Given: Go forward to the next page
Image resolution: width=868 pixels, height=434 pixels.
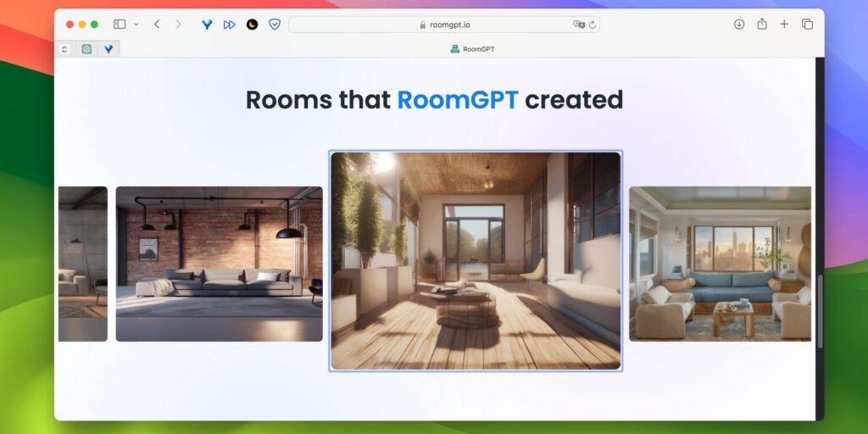Looking at the screenshot, I should pos(178,25).
